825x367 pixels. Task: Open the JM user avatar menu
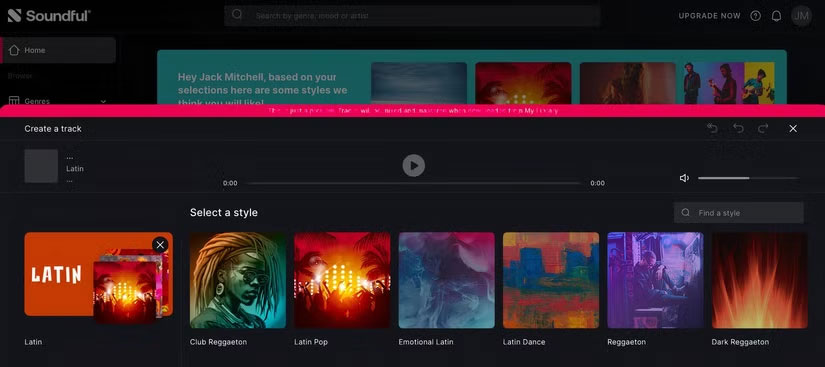[x=801, y=16]
